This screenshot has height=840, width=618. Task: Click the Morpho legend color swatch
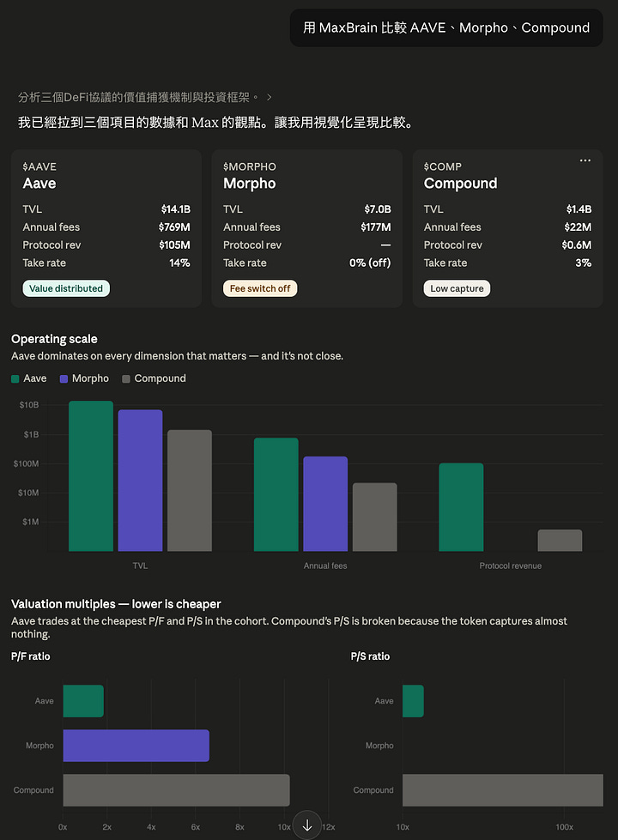pyautogui.click(x=64, y=378)
